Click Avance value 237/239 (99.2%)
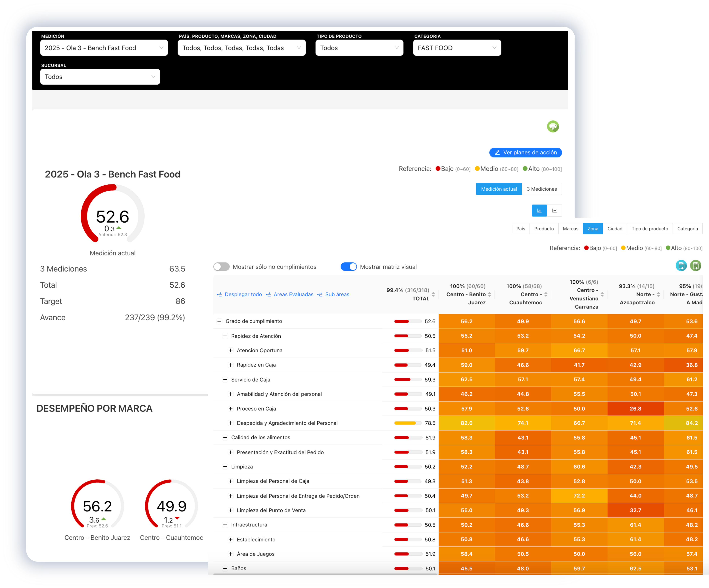The width and height of the screenshot is (709, 588). (155, 318)
